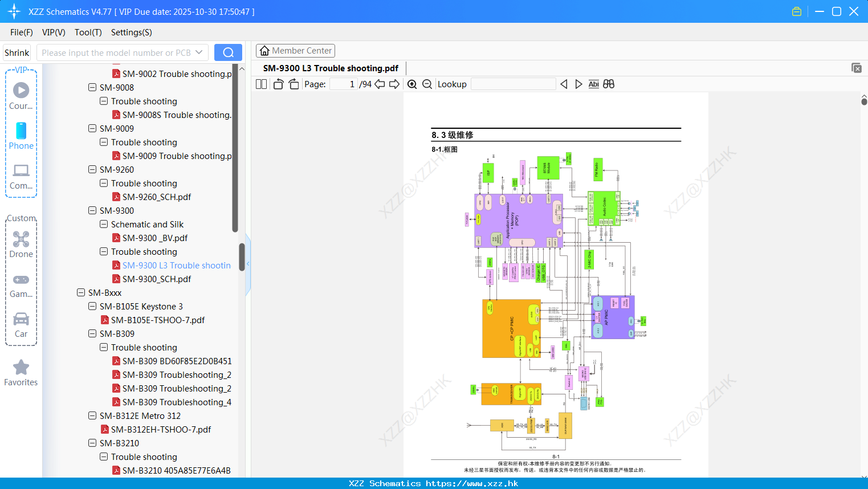Click the Page number field

point(344,84)
